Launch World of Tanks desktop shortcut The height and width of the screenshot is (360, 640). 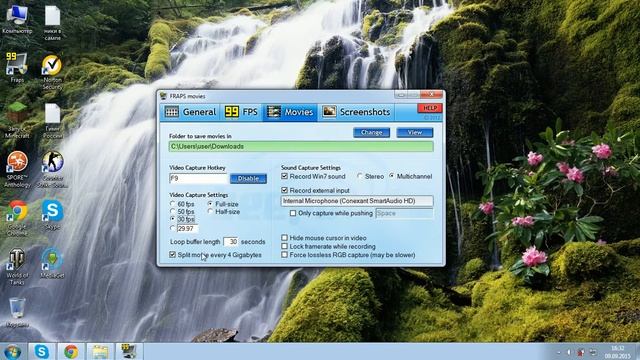(17, 266)
